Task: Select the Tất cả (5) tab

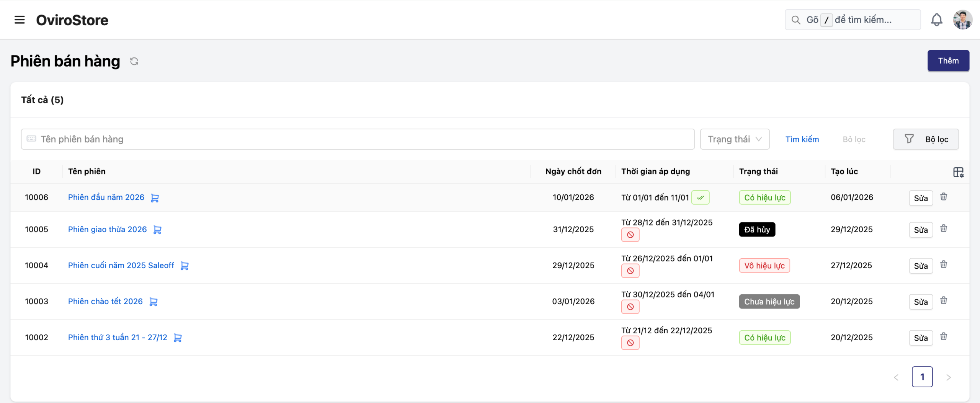Action: coord(42,100)
